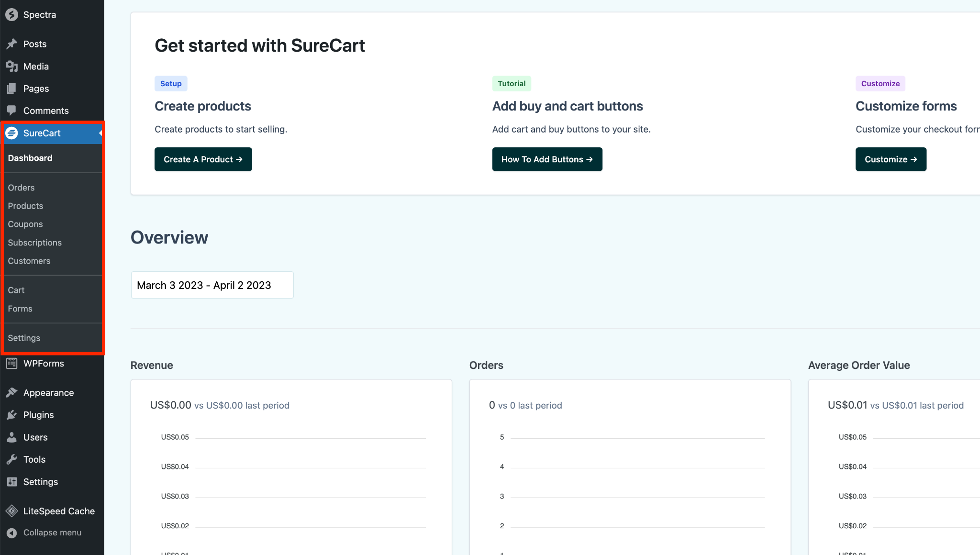980x555 pixels.
Task: Open the Coupons menu item
Action: 25,224
